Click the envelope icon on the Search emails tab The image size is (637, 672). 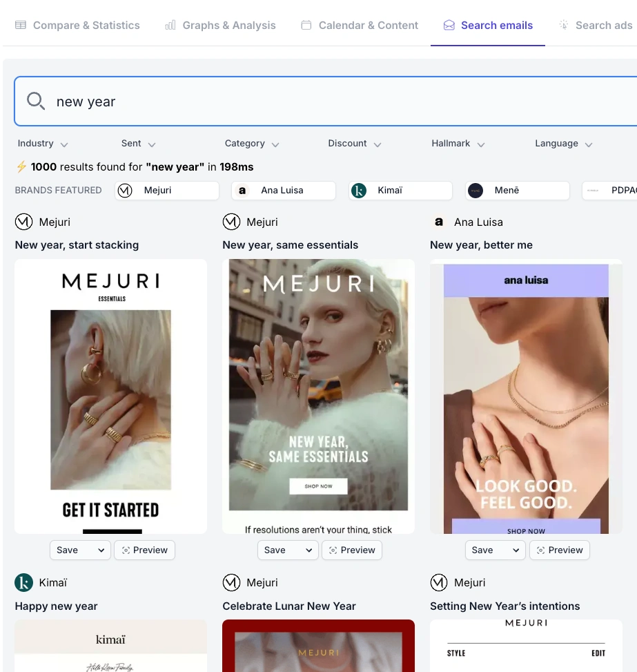[x=449, y=25]
